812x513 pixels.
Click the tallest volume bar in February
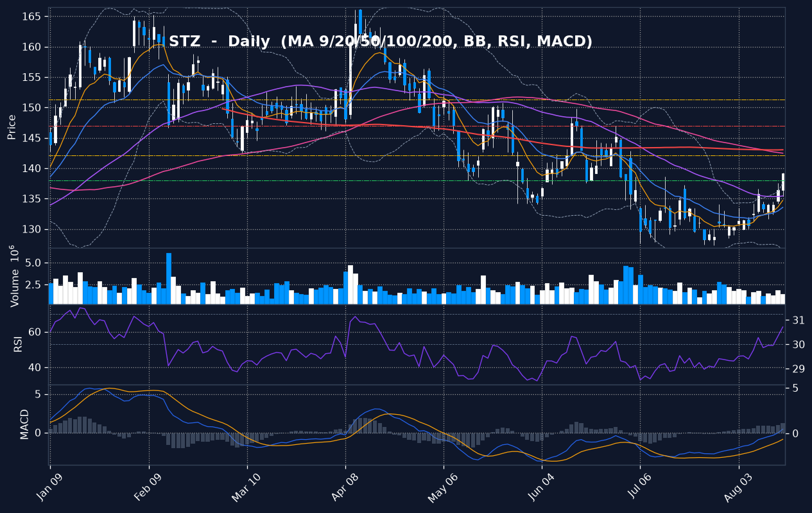click(x=169, y=278)
